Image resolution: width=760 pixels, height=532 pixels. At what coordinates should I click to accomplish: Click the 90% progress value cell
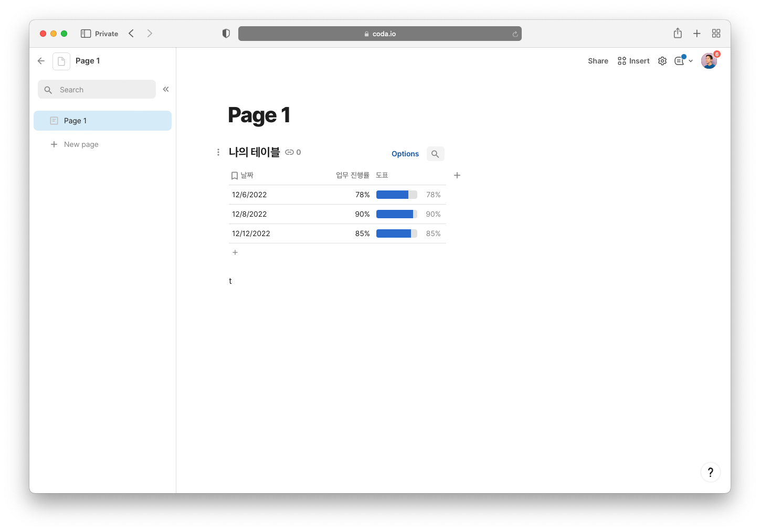coord(363,214)
